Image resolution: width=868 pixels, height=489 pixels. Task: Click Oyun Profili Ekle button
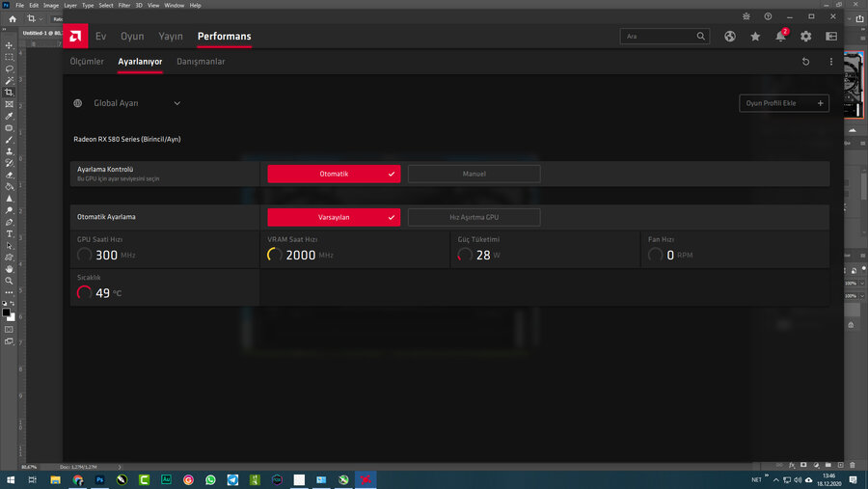point(784,103)
